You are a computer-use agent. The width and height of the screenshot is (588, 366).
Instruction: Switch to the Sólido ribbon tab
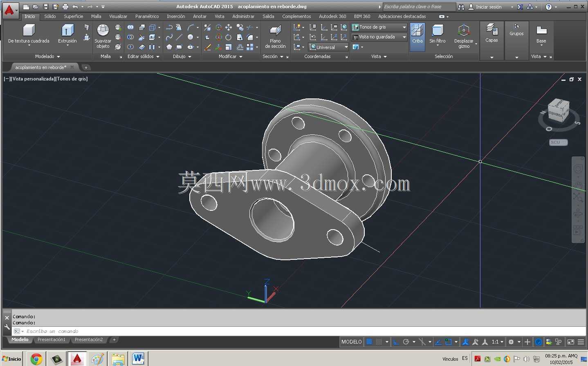pos(50,16)
